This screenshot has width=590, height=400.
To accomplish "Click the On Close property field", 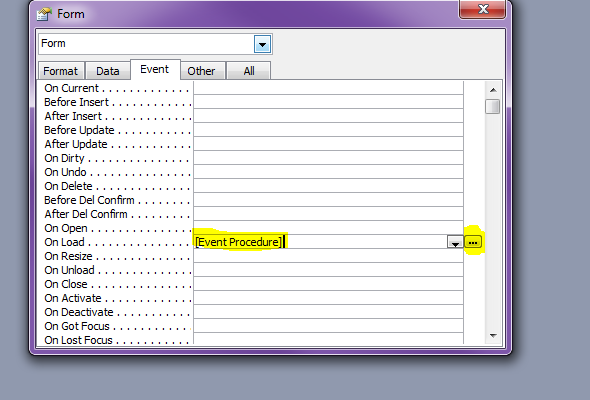I will (328, 284).
